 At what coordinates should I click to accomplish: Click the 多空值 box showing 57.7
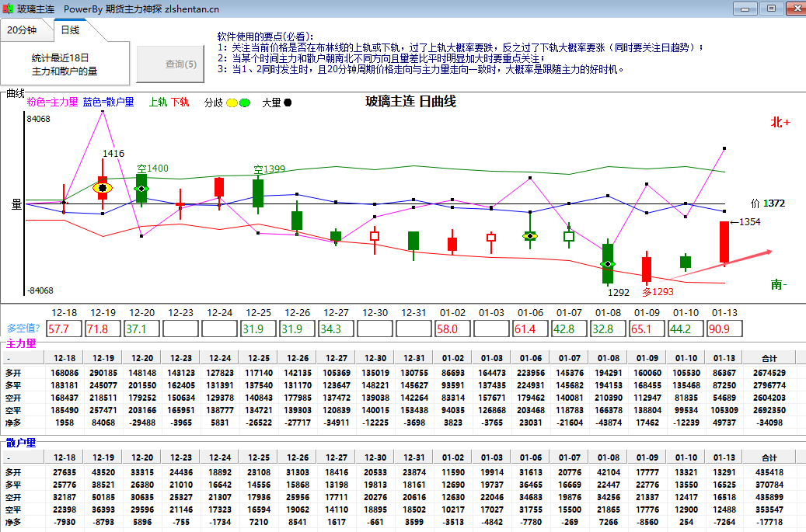coord(65,329)
